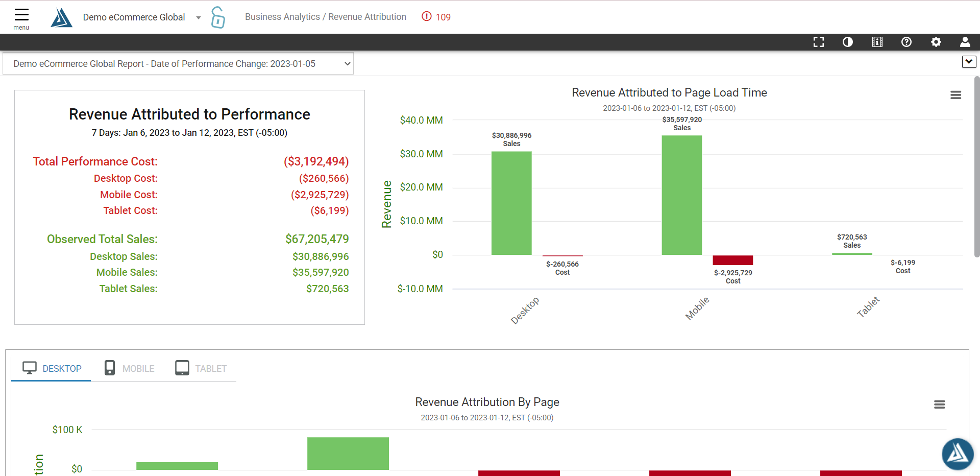980x476 pixels.
Task: Click the Blue Triangle logo
Action: click(x=61, y=17)
